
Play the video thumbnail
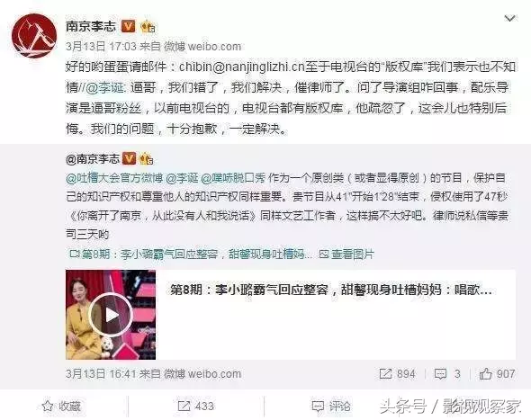coord(111,315)
